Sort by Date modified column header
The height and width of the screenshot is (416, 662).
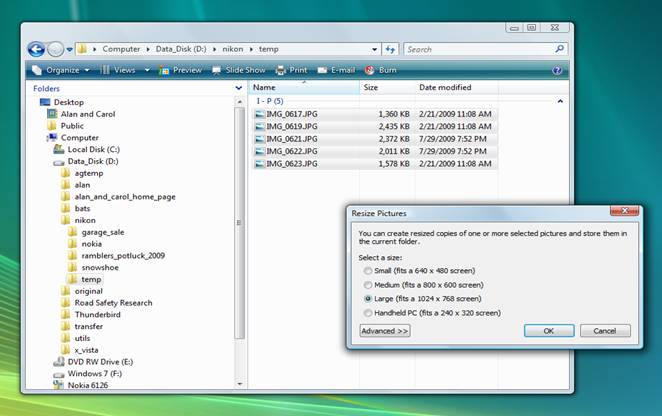[x=456, y=87]
